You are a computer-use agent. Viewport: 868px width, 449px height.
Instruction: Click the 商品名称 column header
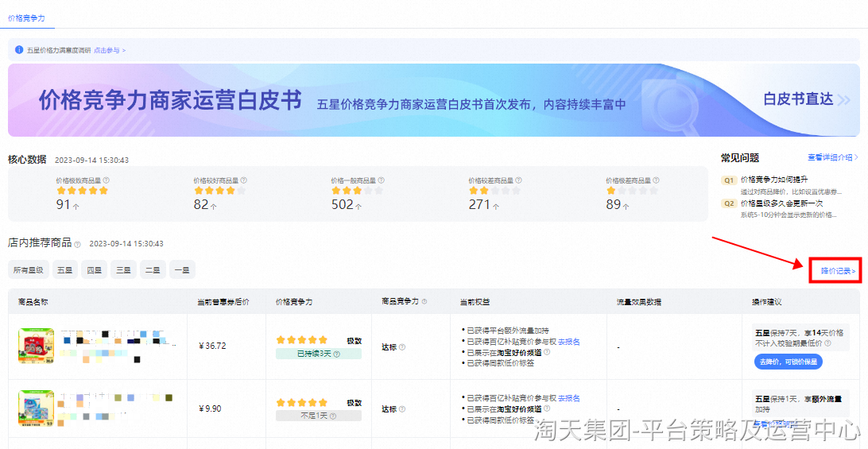pos(33,302)
